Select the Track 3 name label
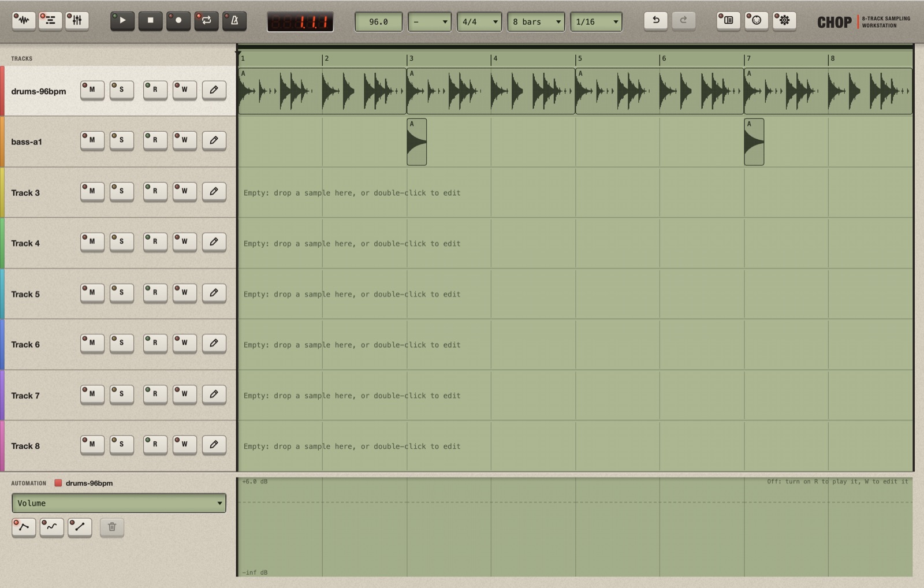This screenshot has width=924, height=588. click(x=25, y=193)
